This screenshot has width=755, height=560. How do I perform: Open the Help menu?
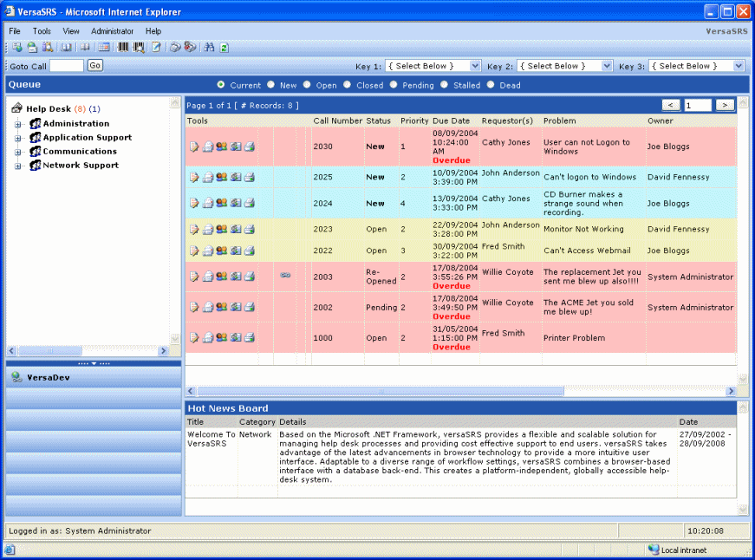point(153,31)
